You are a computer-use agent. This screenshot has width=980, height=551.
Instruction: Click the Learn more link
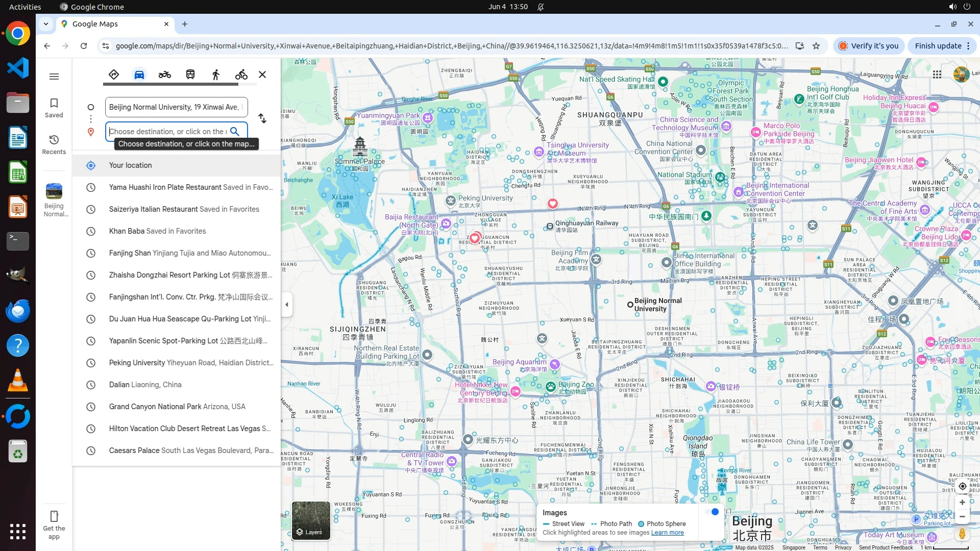click(x=667, y=533)
